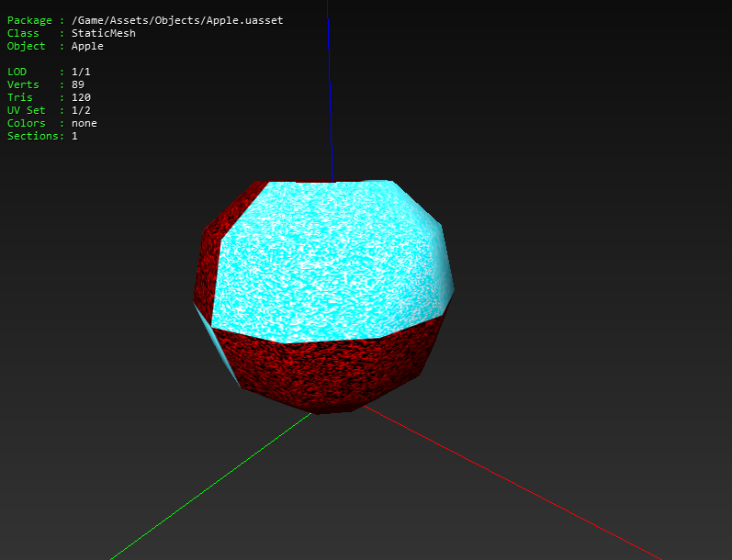Screen dimensions: 732x560
Task: Click the green axis line on the floor
Action: 210,487
